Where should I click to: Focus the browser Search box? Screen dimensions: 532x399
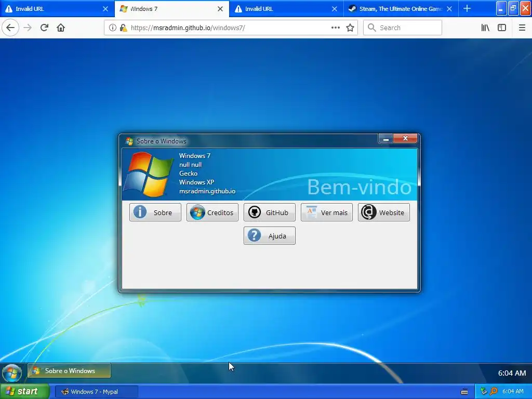pos(403,28)
